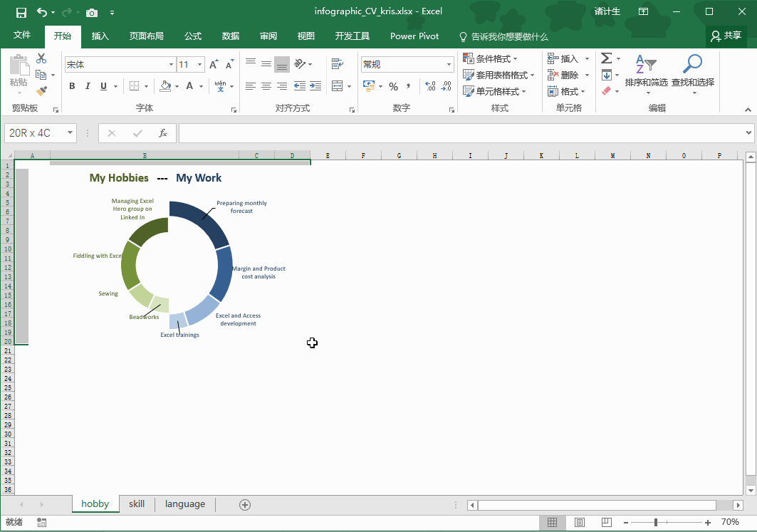Decrease indent of cell text
This screenshot has height=532, width=757.
pos(300,86)
